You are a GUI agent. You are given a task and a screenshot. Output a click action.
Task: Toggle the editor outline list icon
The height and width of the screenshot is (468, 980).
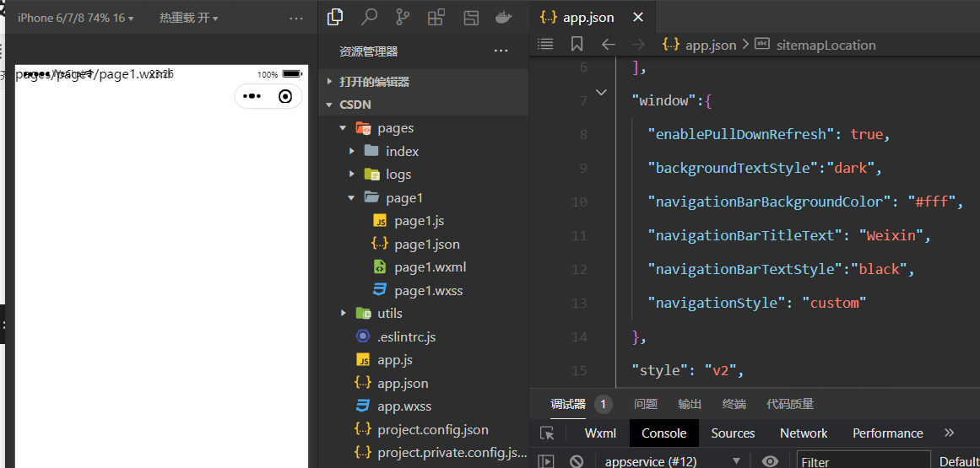(x=545, y=45)
